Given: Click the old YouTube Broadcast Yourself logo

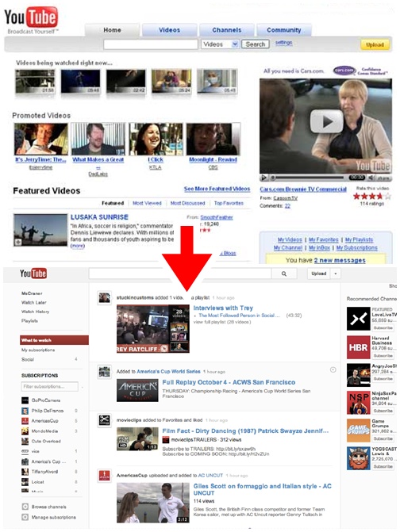Looking at the screenshot, I should (31, 20).
